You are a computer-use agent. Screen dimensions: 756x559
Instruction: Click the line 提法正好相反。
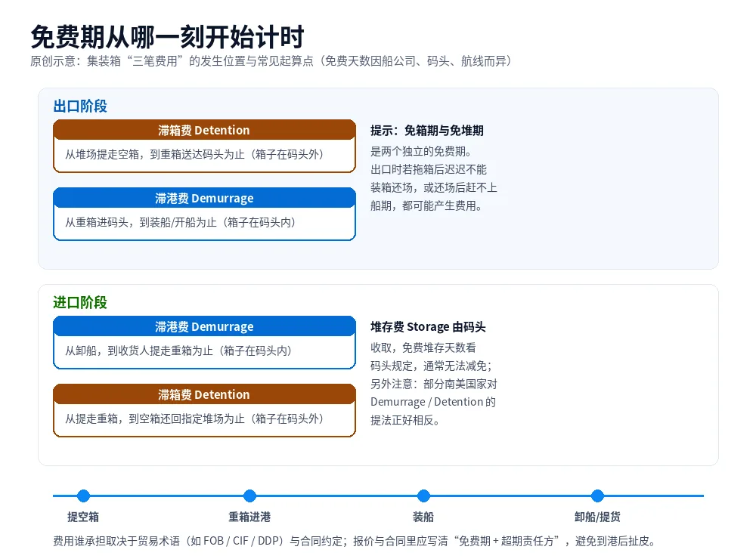pos(405,420)
